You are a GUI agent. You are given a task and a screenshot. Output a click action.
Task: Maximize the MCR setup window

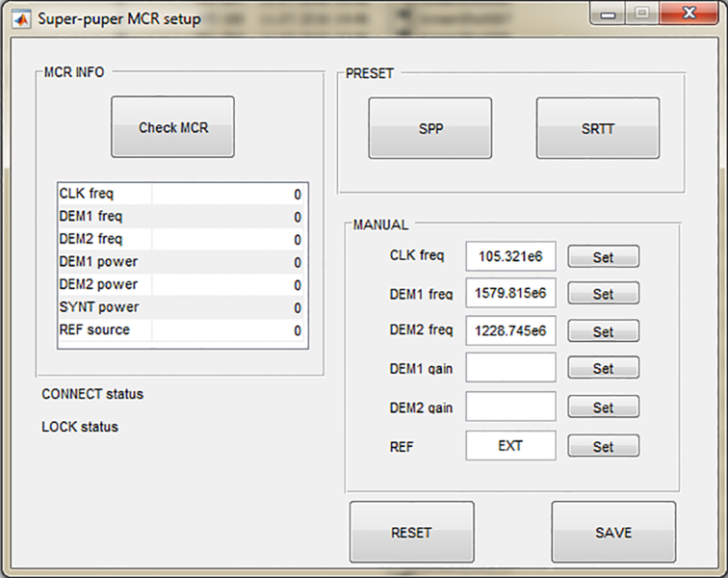tap(639, 15)
